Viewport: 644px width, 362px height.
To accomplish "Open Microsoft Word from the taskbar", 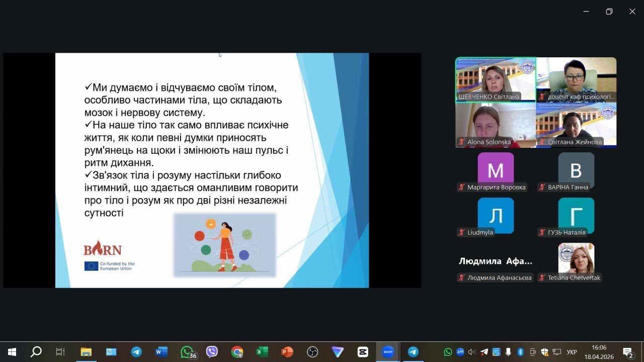I will (162, 352).
